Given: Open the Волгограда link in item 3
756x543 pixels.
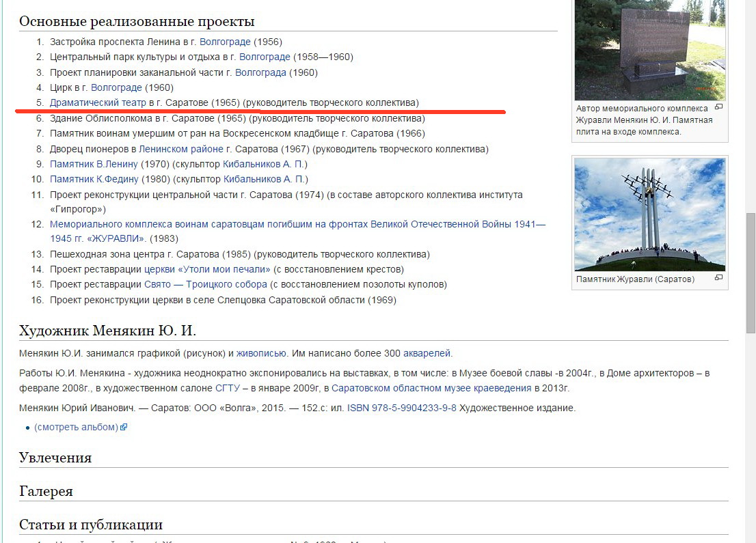Looking at the screenshot, I should pyautogui.click(x=260, y=73).
